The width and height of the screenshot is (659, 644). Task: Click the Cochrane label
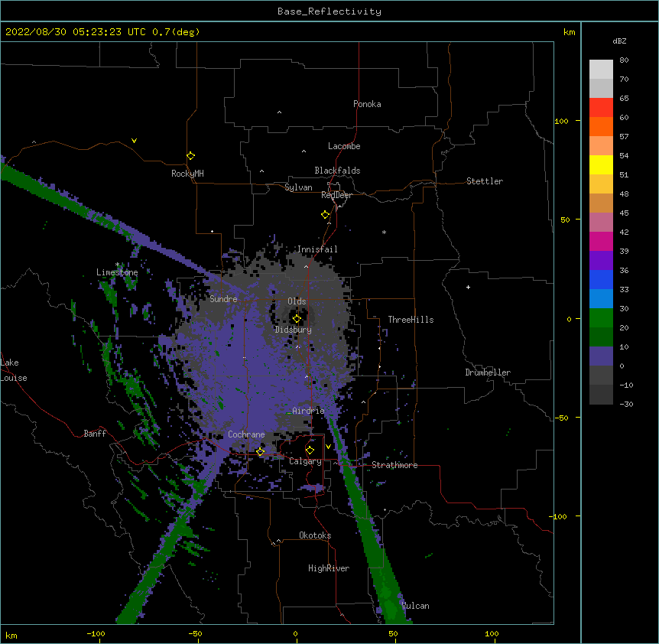click(x=246, y=434)
